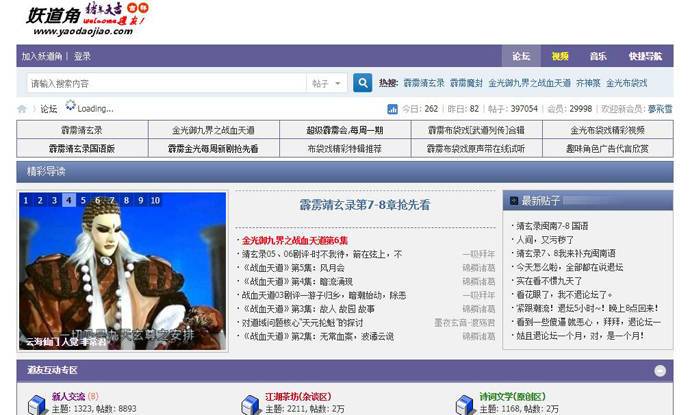Open the 诗词文学 forum icon
The height and width of the screenshot is (415, 690).
(x=465, y=404)
